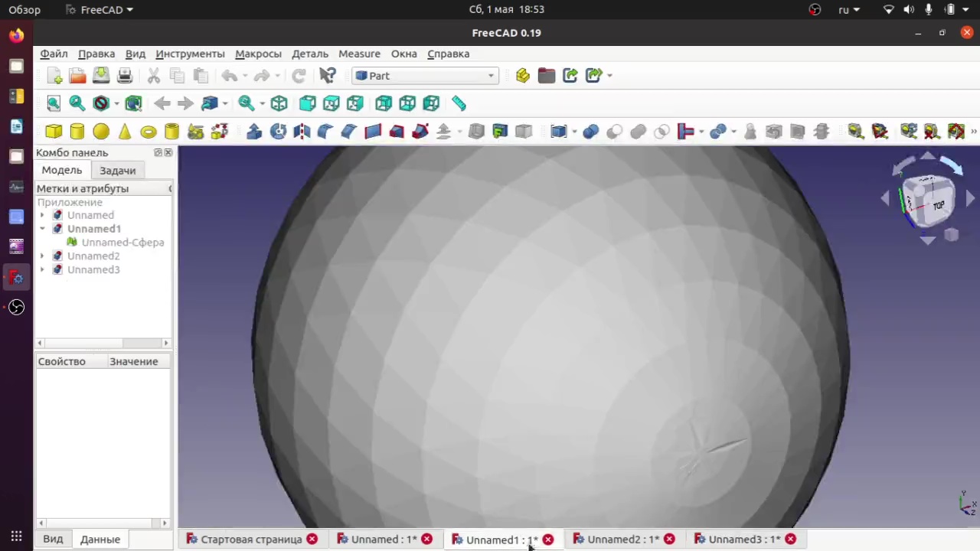Click the macros dialog folder icon

(547, 76)
